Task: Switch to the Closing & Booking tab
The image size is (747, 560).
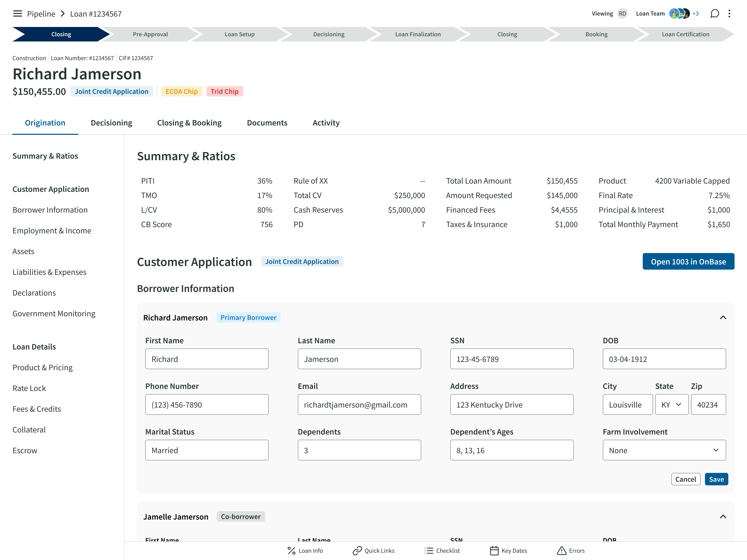Action: click(x=189, y=123)
